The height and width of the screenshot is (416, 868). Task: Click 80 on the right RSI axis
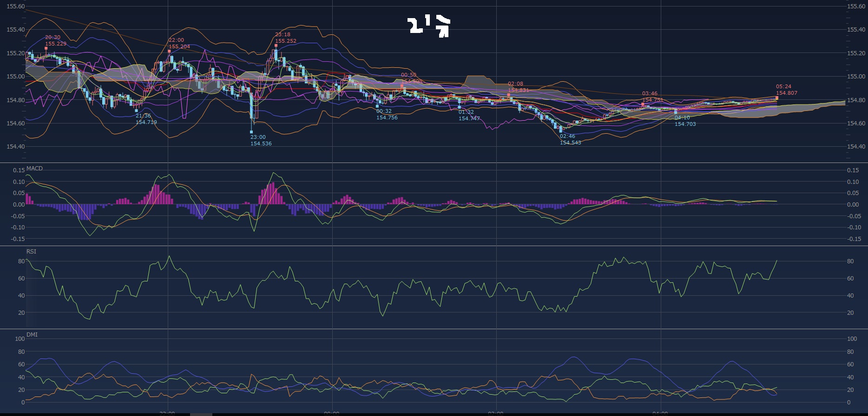click(850, 261)
